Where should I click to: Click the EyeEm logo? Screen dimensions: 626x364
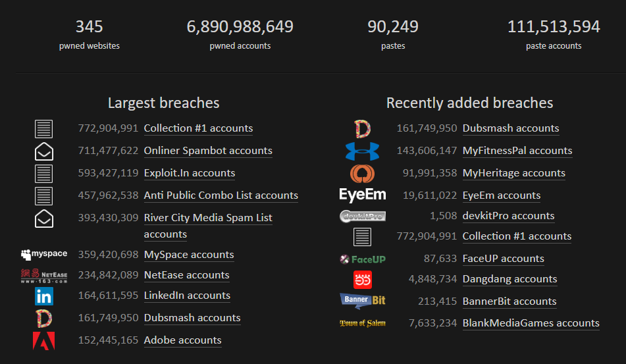pos(363,195)
